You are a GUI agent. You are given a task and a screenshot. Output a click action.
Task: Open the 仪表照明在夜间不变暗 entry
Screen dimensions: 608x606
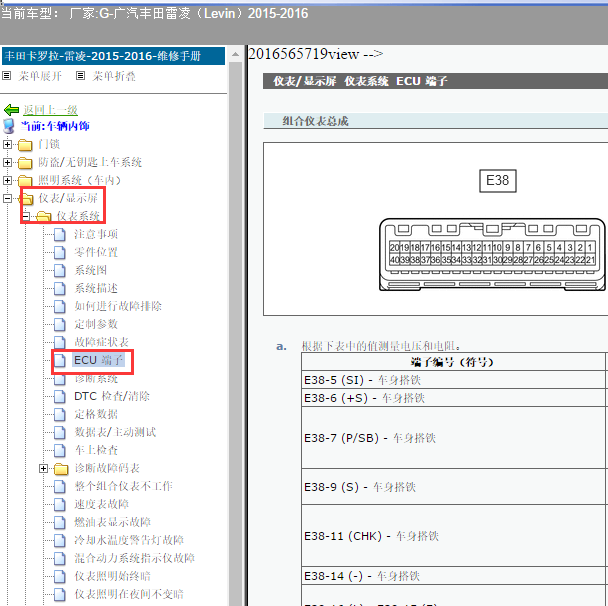(129, 594)
